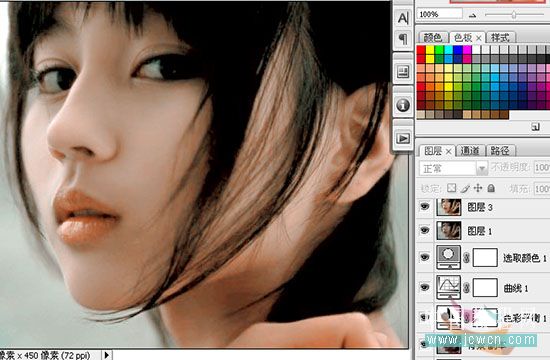Open the Character panel icon
550x360 pixels.
coord(403,18)
